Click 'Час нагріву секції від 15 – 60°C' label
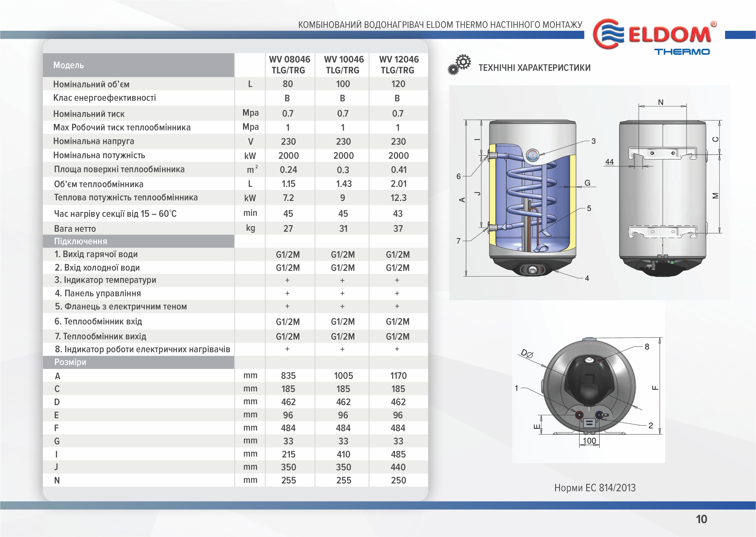The height and width of the screenshot is (537, 756). tap(115, 213)
